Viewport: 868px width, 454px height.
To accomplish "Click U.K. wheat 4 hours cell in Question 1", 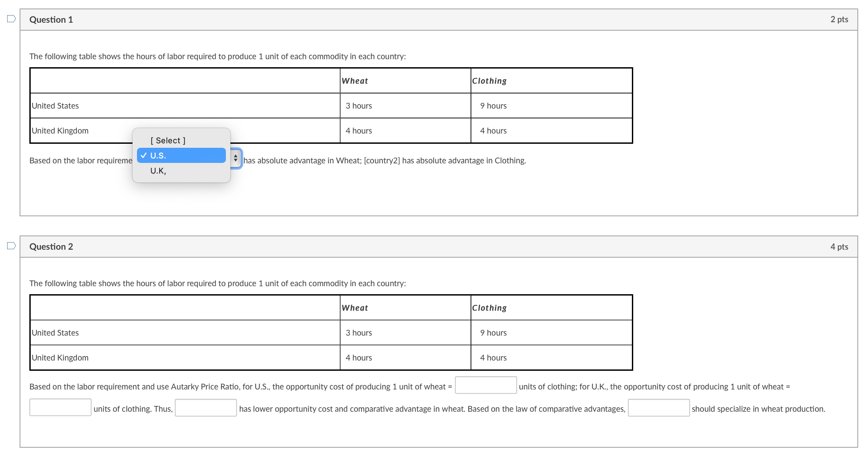I will pos(359,131).
